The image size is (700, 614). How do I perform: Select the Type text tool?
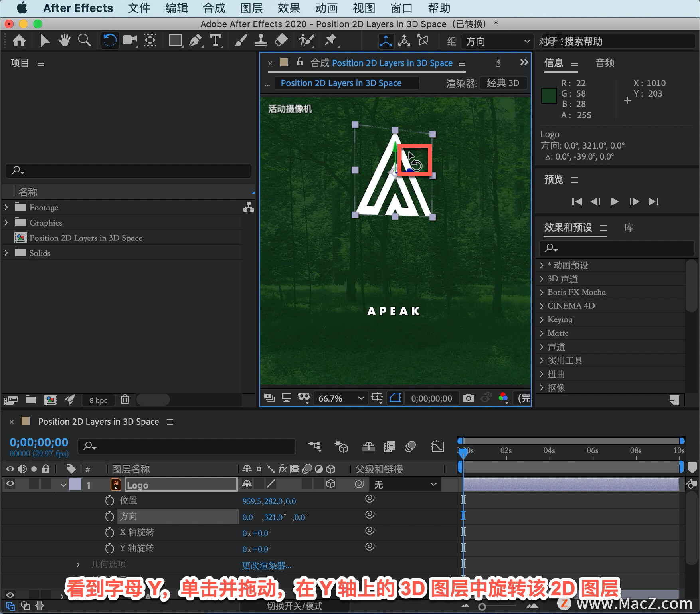coord(216,40)
